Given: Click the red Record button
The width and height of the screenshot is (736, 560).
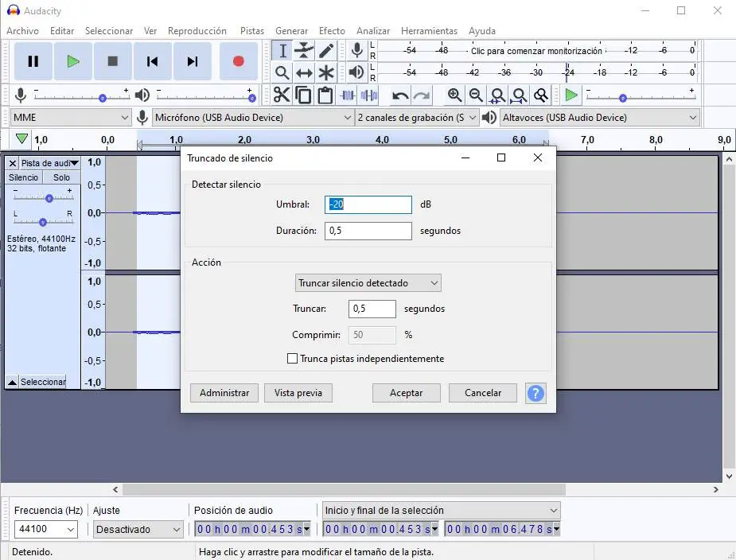Looking at the screenshot, I should click(238, 61).
